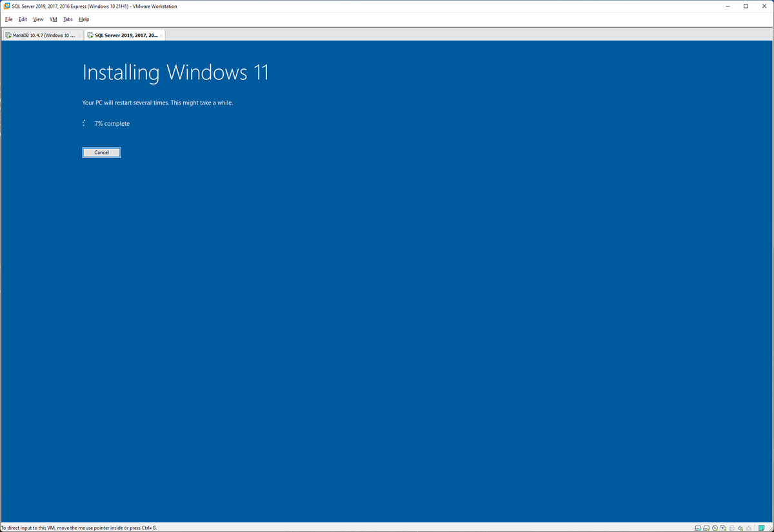The image size is (774, 532).
Task: Click the 'To direct input to this VM' status text
Action: pyautogui.click(x=79, y=528)
